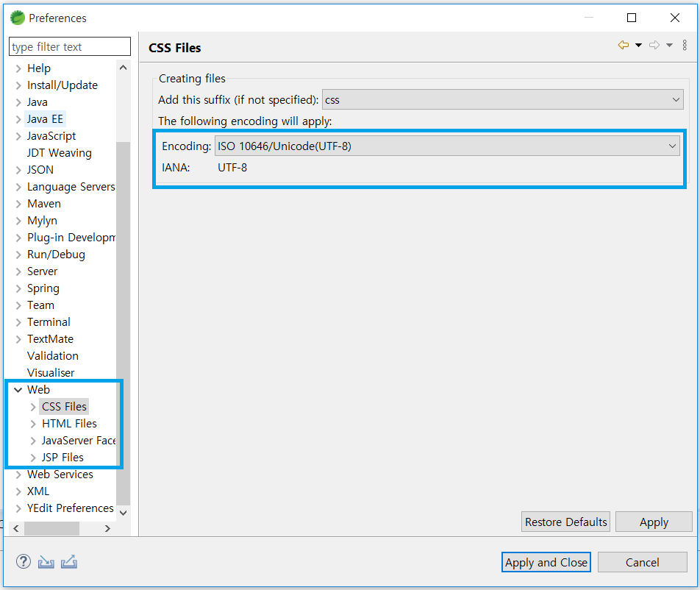
Task: Open the Encoding dropdown list
Action: (447, 146)
